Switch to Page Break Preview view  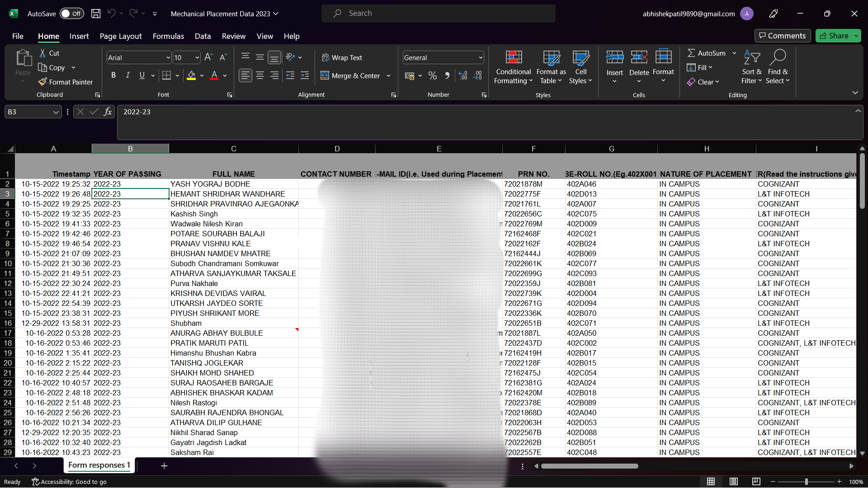click(756, 482)
